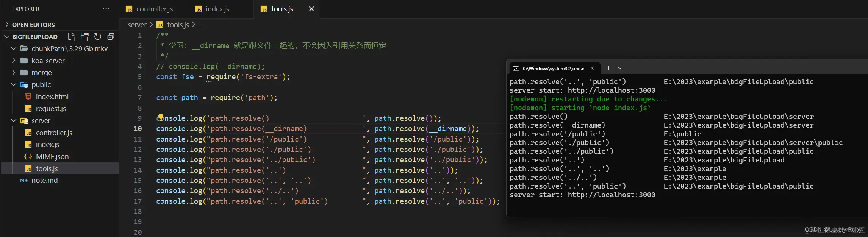Click 'fs-extra' string on line 5
Screen dimensions: 868x237
pyautogui.click(x=261, y=77)
